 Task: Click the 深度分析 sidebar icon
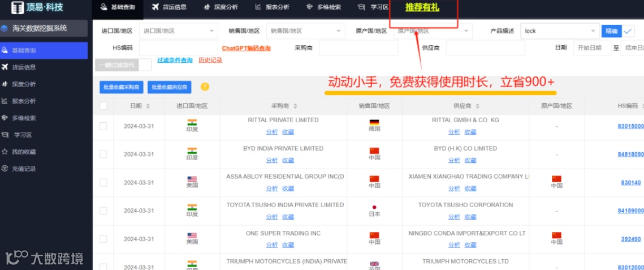coord(5,84)
